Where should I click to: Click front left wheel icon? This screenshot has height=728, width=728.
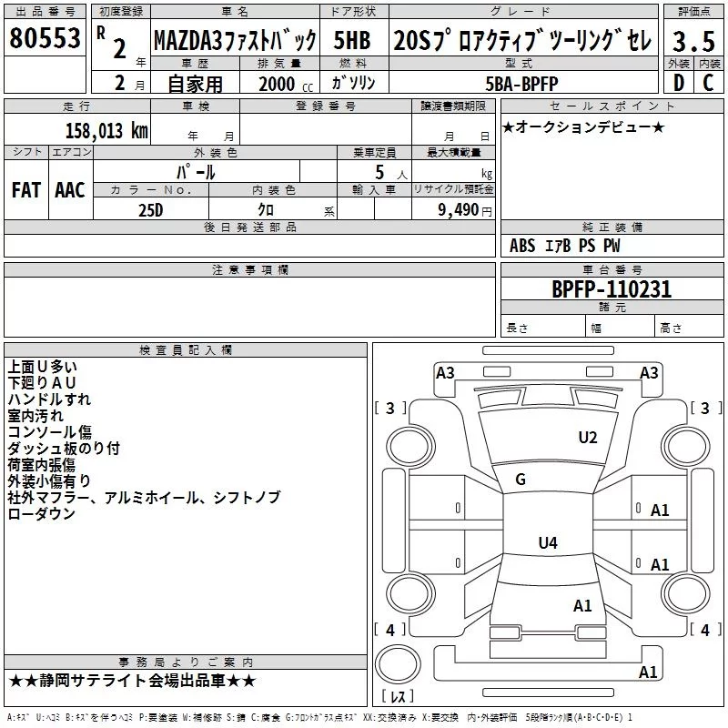pos(410,447)
